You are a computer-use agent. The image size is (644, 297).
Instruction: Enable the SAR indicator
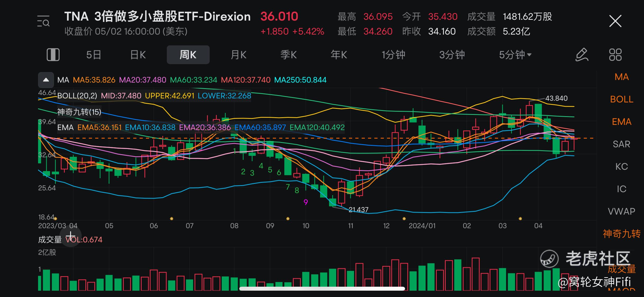tap(622, 144)
